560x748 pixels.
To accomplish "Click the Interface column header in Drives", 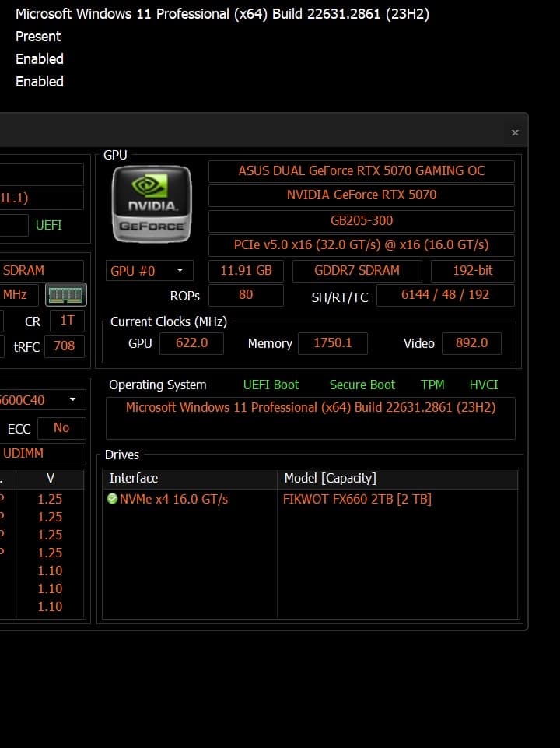I will click(190, 479).
